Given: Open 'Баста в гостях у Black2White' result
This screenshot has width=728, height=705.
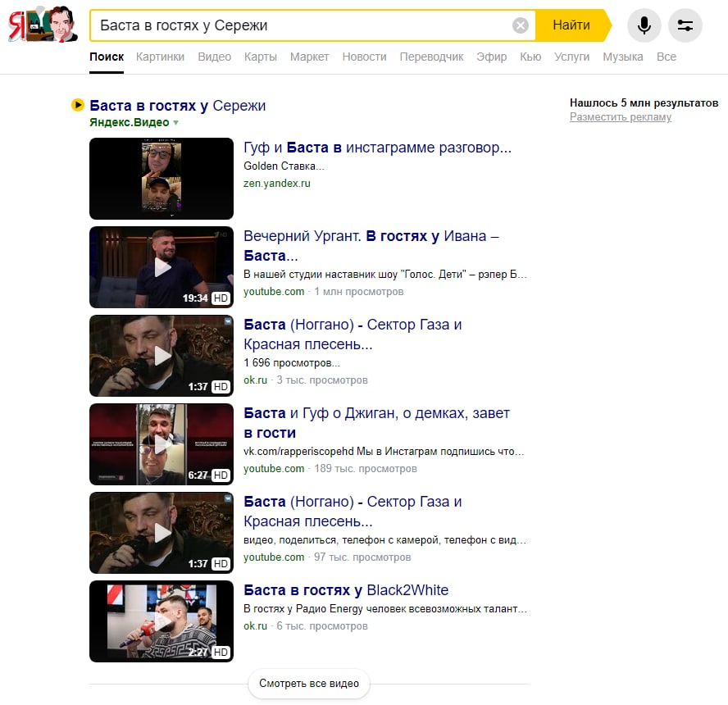Looking at the screenshot, I should click(346, 590).
